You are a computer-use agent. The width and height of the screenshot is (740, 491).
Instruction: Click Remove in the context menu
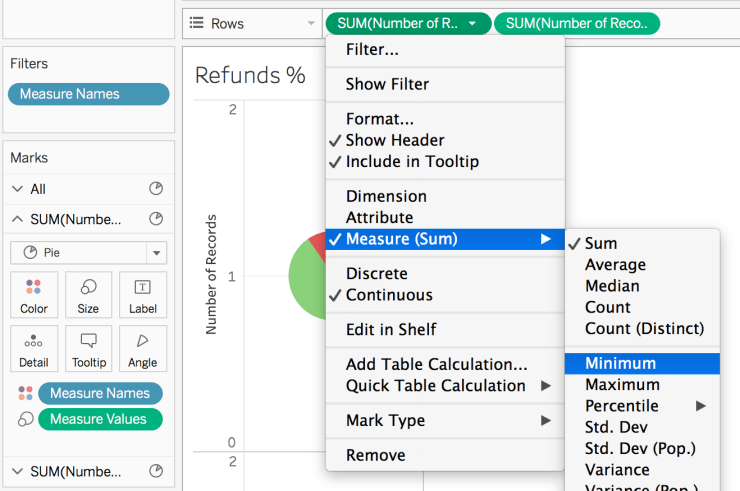point(375,455)
